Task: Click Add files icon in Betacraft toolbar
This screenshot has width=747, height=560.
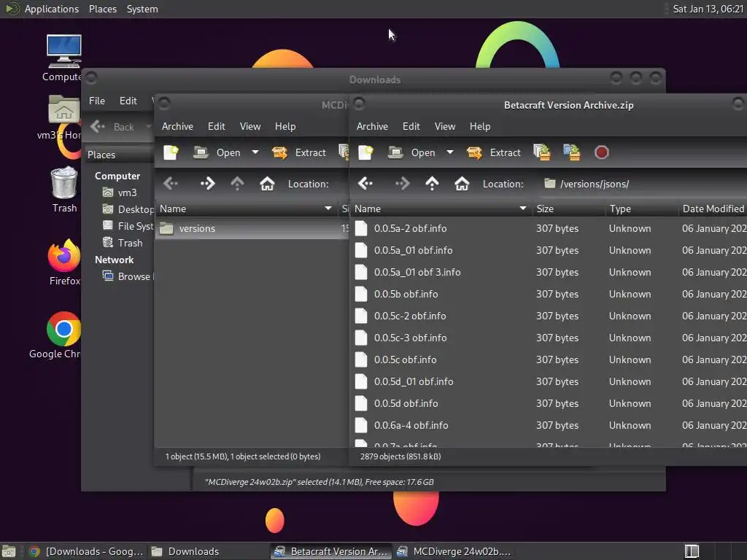Action: 541,153
